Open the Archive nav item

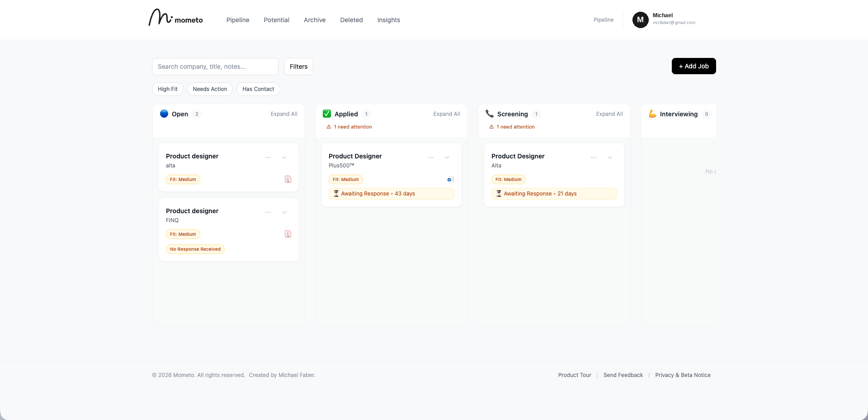click(x=315, y=20)
